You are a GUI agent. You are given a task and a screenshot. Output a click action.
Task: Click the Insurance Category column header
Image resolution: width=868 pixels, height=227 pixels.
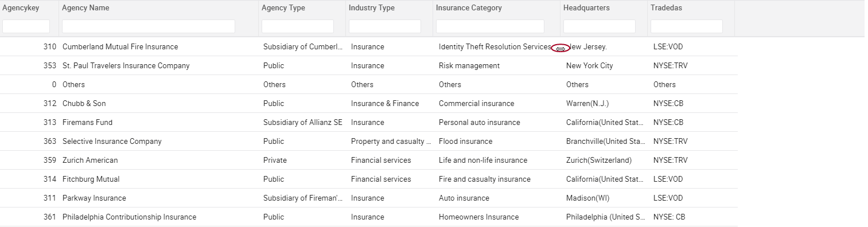coord(469,8)
